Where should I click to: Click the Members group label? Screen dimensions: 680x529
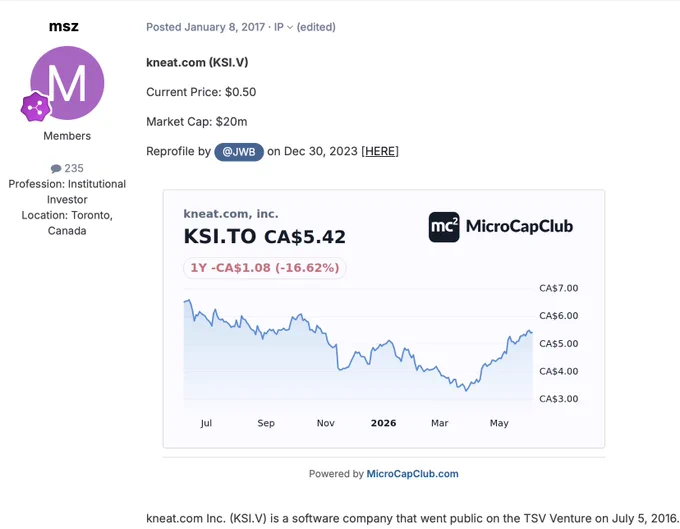[67, 136]
